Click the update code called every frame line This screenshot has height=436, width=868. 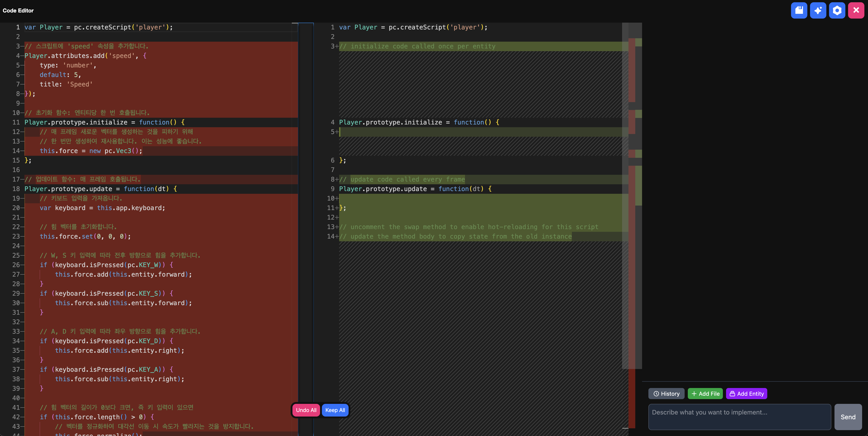click(403, 179)
